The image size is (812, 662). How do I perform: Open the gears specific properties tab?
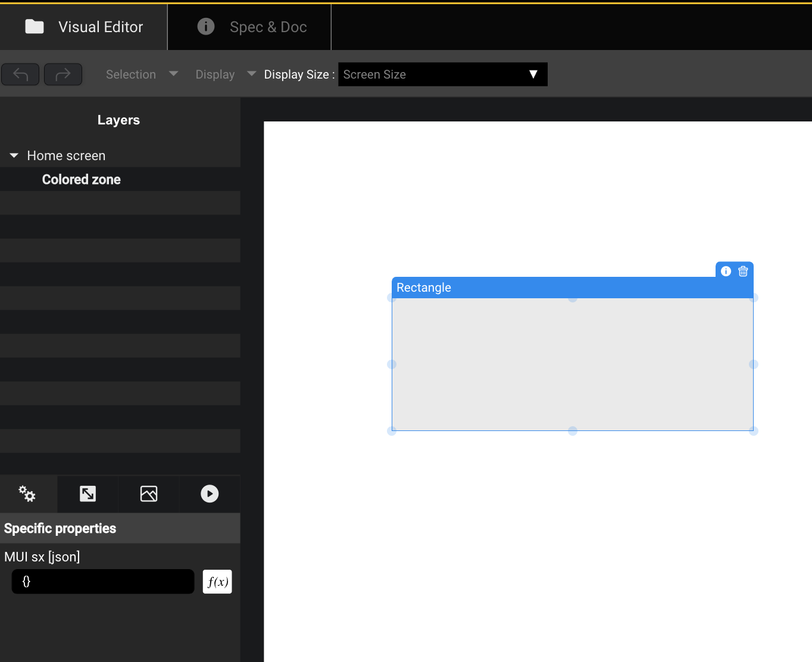click(27, 494)
